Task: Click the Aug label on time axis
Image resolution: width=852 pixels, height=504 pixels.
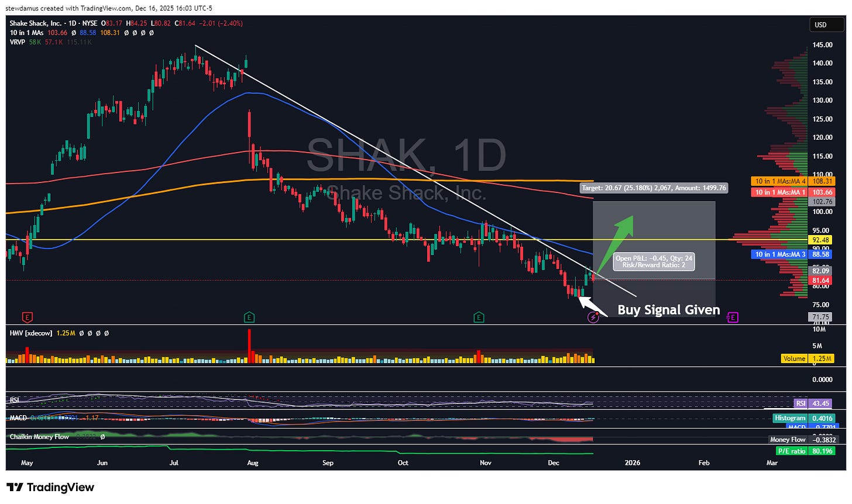Action: pos(252,463)
